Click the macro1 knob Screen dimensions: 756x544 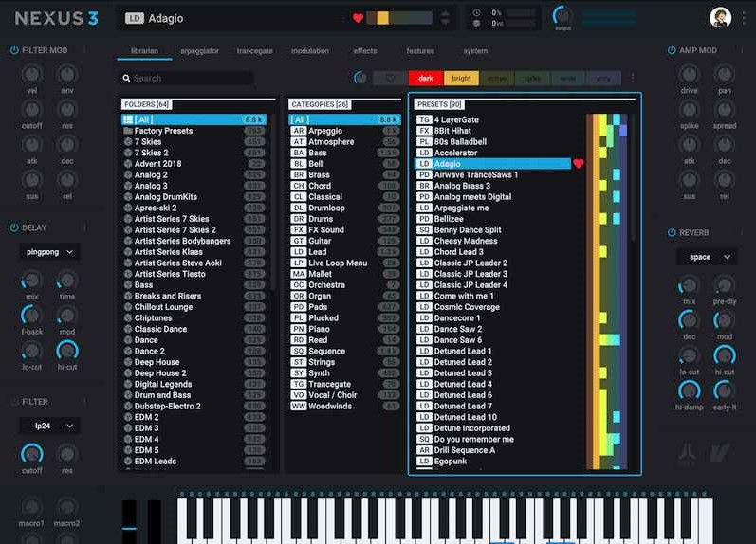tap(32, 507)
